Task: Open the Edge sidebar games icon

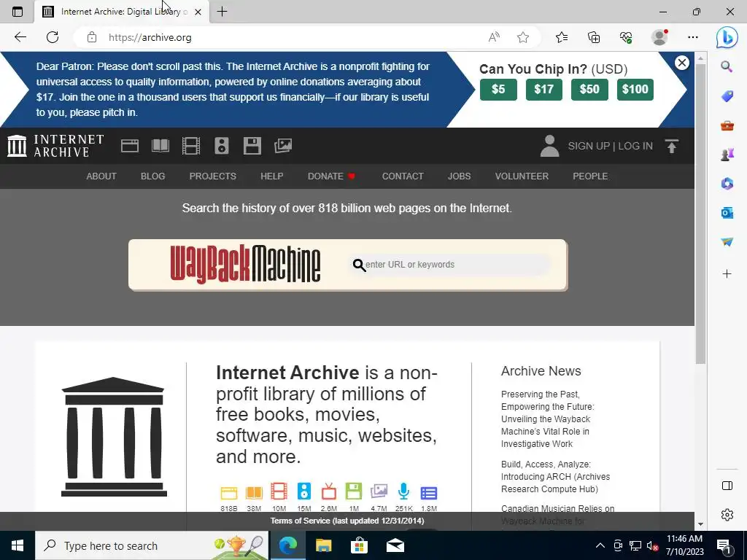Action: tap(727, 155)
